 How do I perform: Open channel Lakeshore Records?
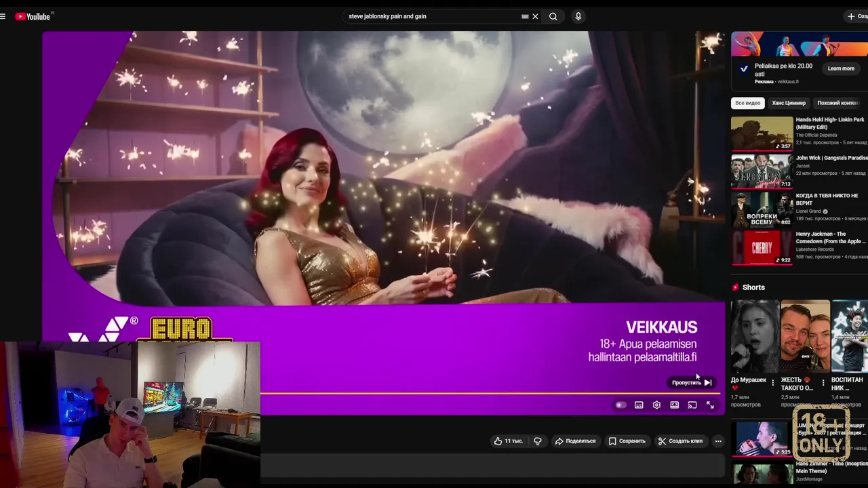coord(816,249)
